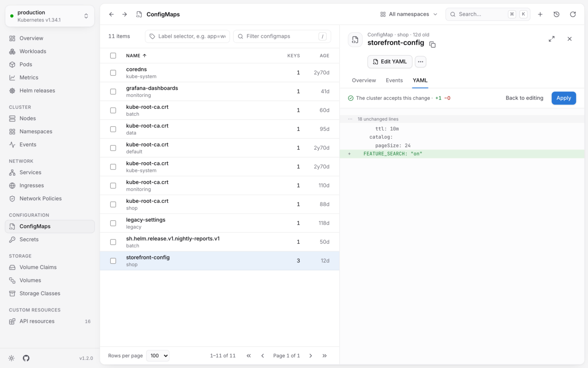The height and width of the screenshot is (368, 588).
Task: Check the legacy-settings row checkbox
Action: [x=113, y=223]
